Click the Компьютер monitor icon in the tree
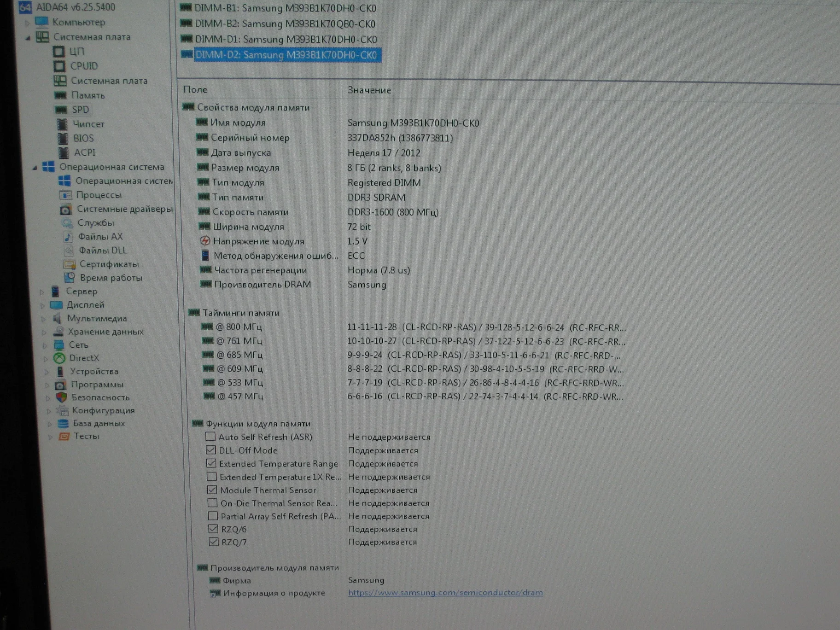The height and width of the screenshot is (630, 840). pos(41,22)
